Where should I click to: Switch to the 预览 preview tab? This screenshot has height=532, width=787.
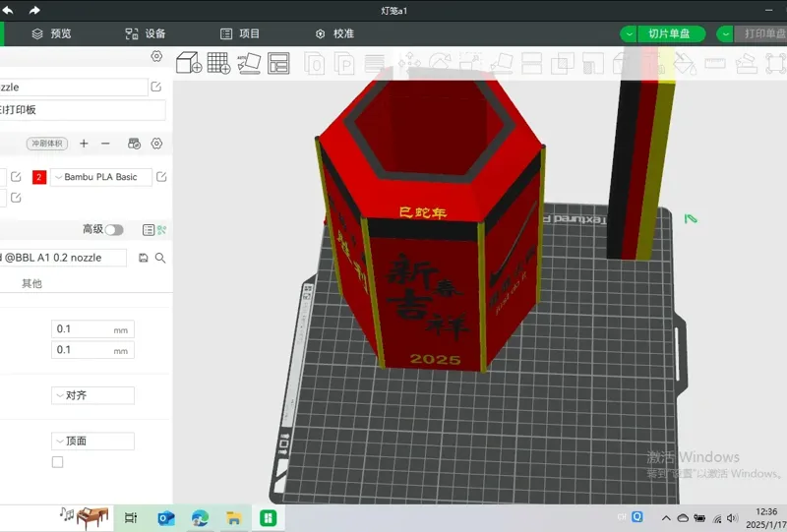coord(52,33)
